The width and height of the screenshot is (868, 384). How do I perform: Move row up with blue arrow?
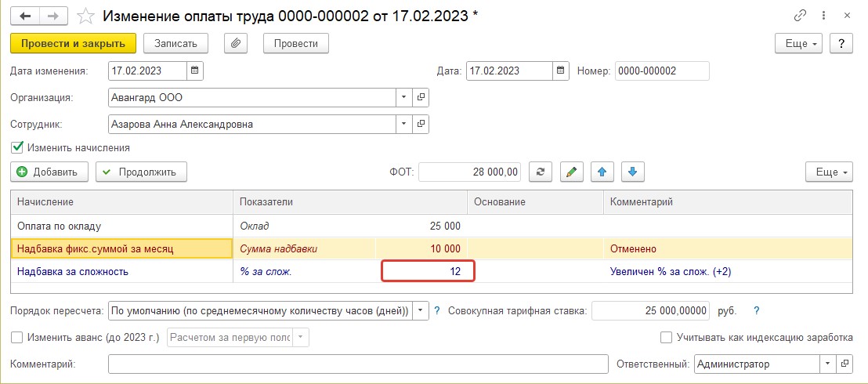coord(602,172)
